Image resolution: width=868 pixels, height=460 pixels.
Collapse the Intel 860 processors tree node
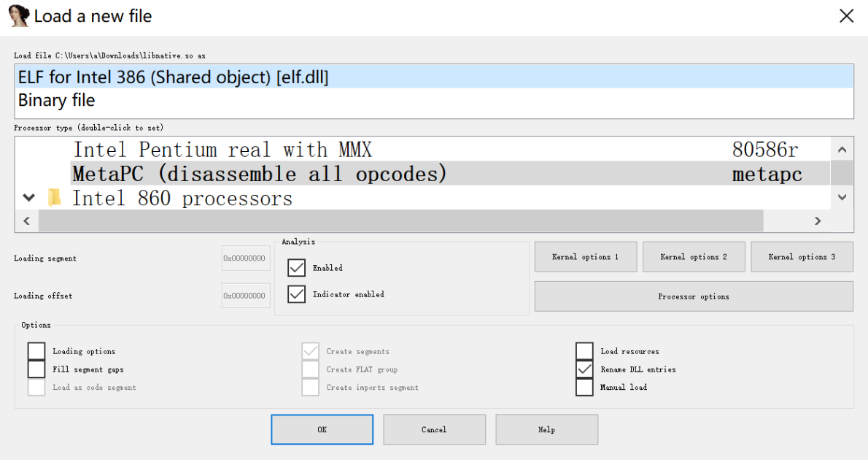coord(28,198)
